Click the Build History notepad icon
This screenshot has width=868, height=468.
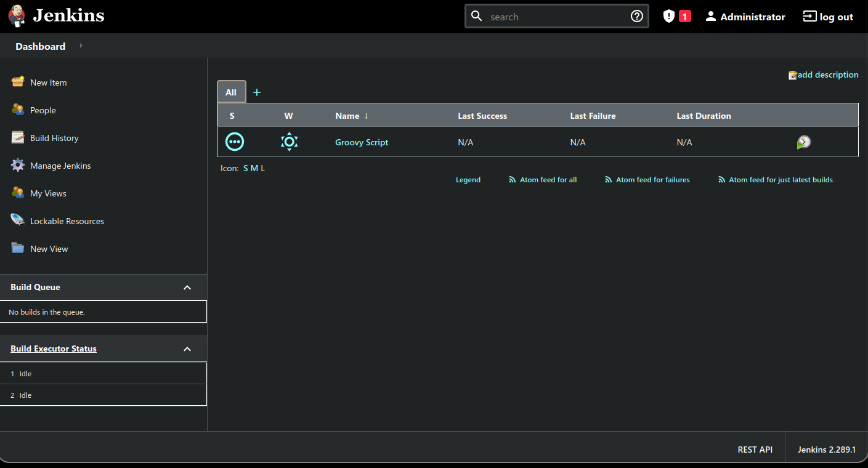pos(18,137)
